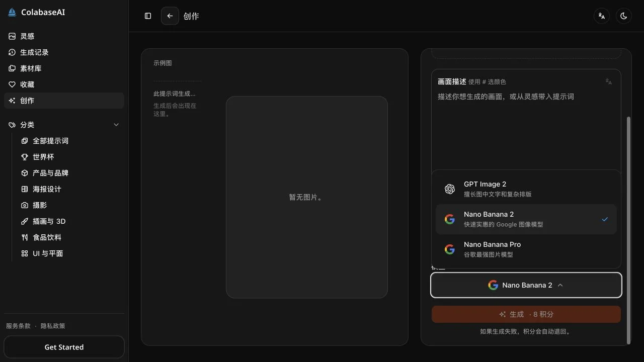Click the 暂无图片 empty image placeholder
This screenshot has width=644, height=362.
pyautogui.click(x=307, y=197)
